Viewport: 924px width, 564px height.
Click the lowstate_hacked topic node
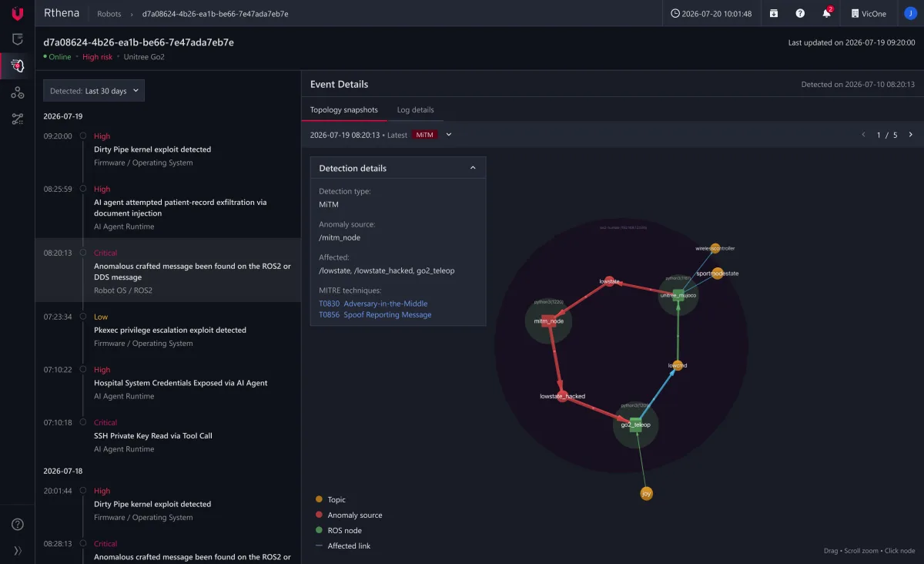pyautogui.click(x=562, y=396)
